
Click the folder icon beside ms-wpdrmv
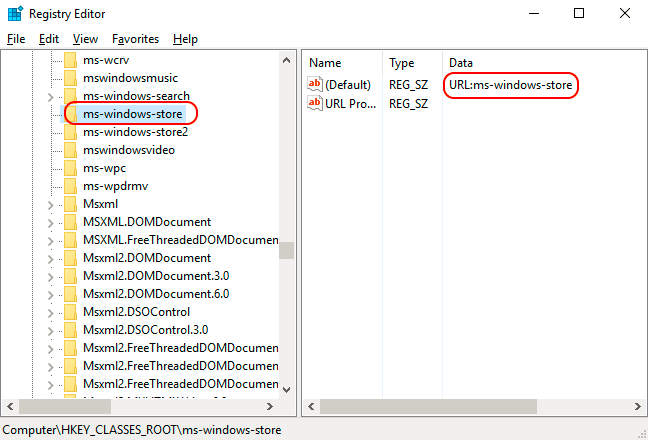(70, 186)
